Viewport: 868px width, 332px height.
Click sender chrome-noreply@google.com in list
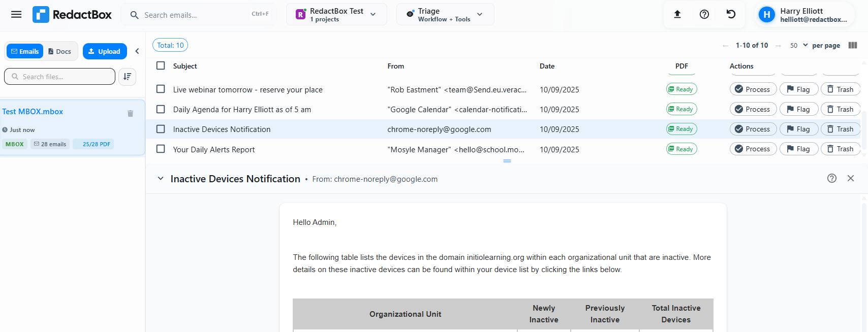(439, 129)
